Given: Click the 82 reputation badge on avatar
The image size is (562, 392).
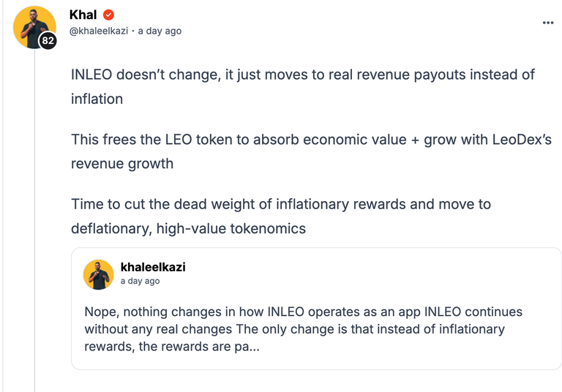Looking at the screenshot, I should [48, 40].
